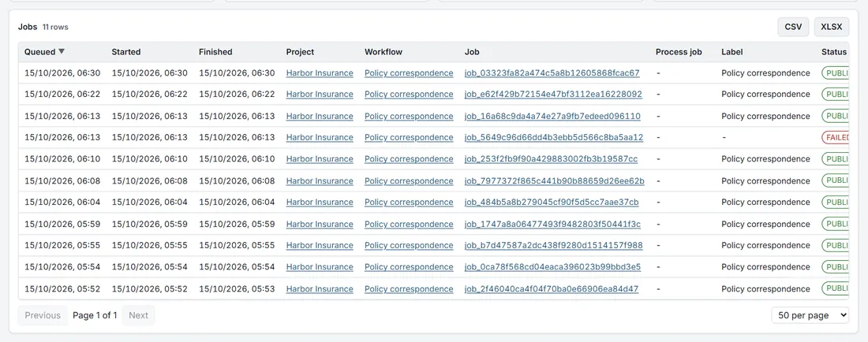Open Policy correspondence workflow in 06:30 row
The image size is (868, 342).
pyautogui.click(x=409, y=73)
